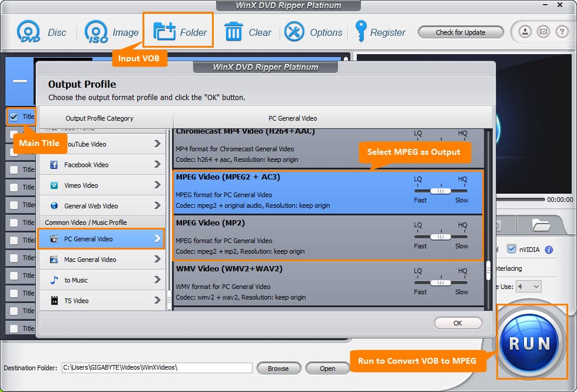Click Open next to Browse
The height and width of the screenshot is (392, 577).
(327, 368)
